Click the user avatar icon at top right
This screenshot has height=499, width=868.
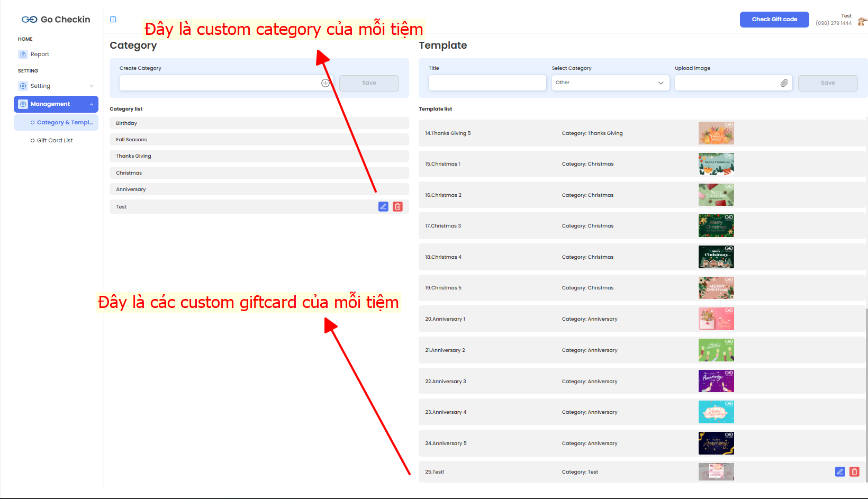point(862,22)
